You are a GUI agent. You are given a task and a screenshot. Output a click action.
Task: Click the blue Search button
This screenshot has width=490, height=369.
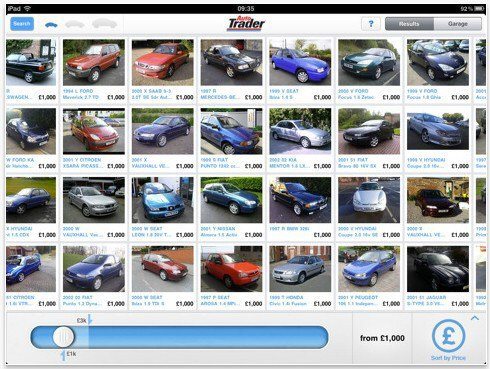[22, 24]
